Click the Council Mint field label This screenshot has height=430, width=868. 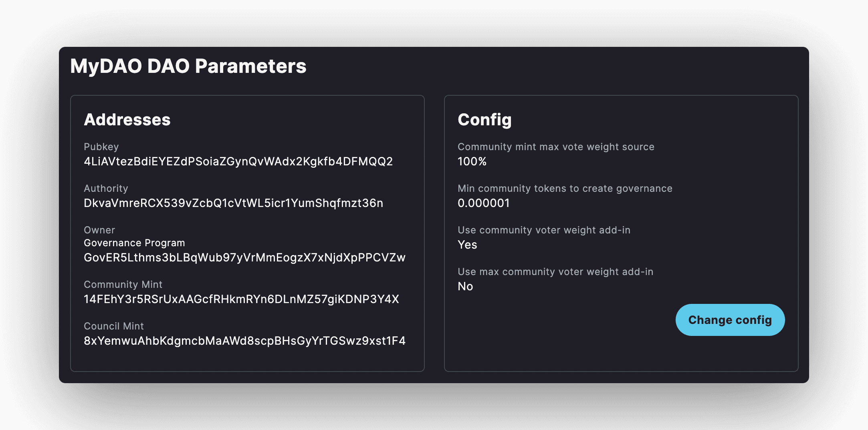pos(114,326)
